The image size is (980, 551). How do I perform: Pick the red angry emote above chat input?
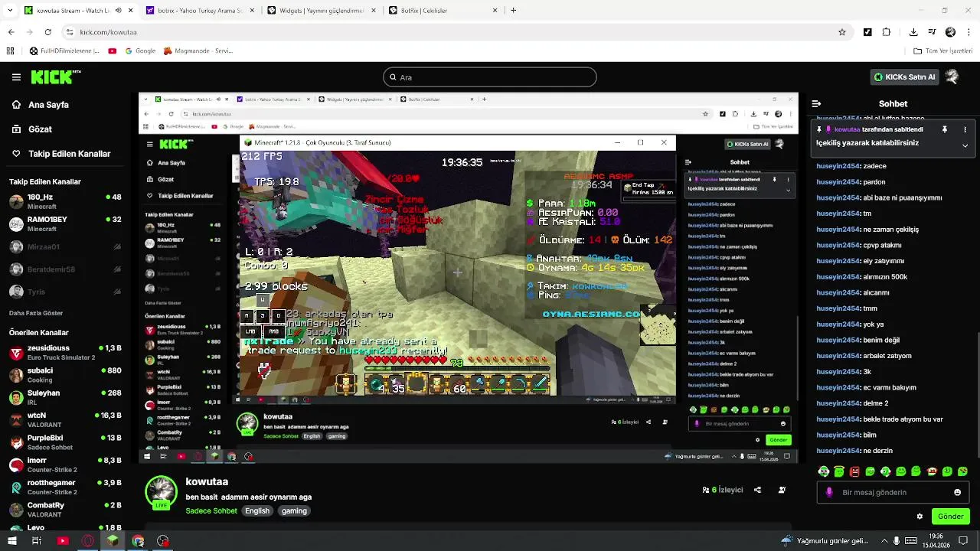click(x=854, y=471)
